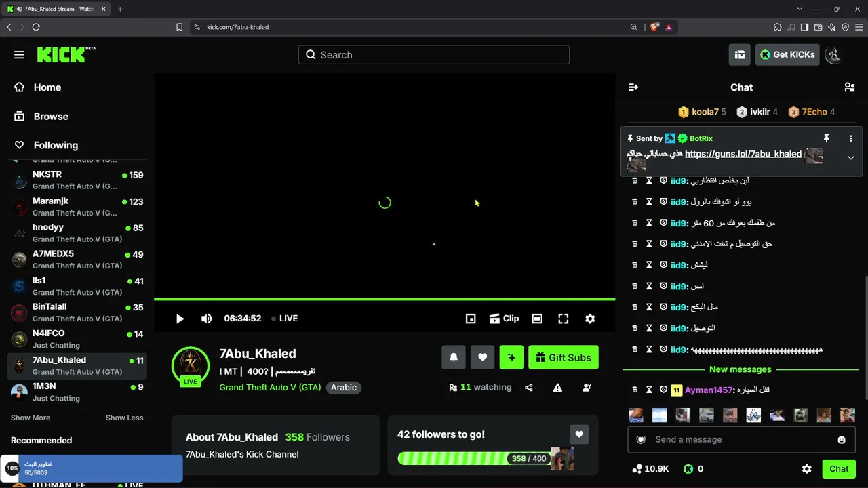Open a new browser tab
The height and width of the screenshot is (488, 868).
coord(120,9)
